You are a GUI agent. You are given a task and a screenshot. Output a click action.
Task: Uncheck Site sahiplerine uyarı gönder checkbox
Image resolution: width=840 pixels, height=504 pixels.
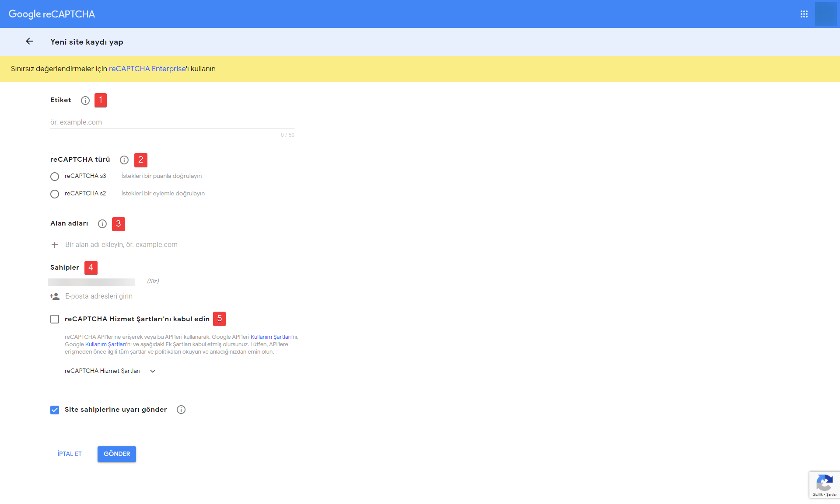click(x=55, y=410)
